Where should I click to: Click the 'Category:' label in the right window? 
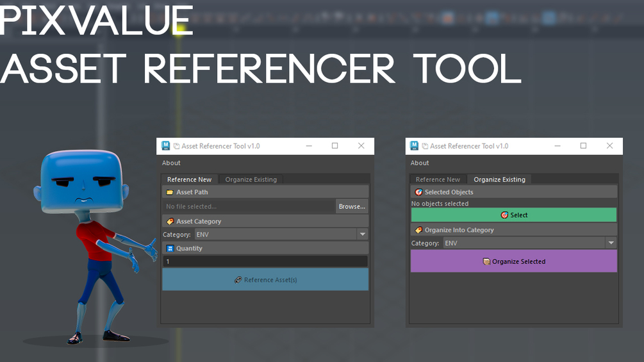[x=425, y=243]
